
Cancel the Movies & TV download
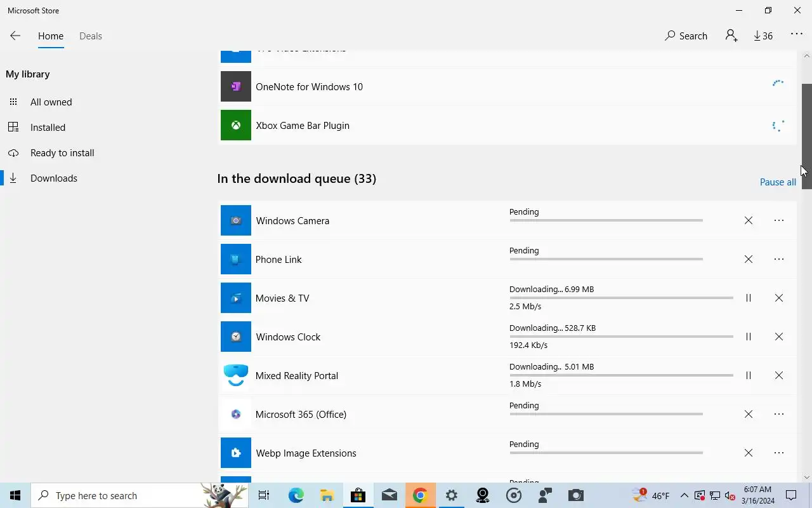click(x=779, y=298)
